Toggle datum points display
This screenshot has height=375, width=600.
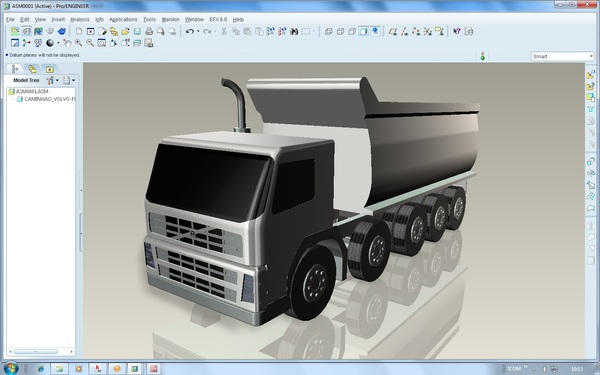pos(416,31)
